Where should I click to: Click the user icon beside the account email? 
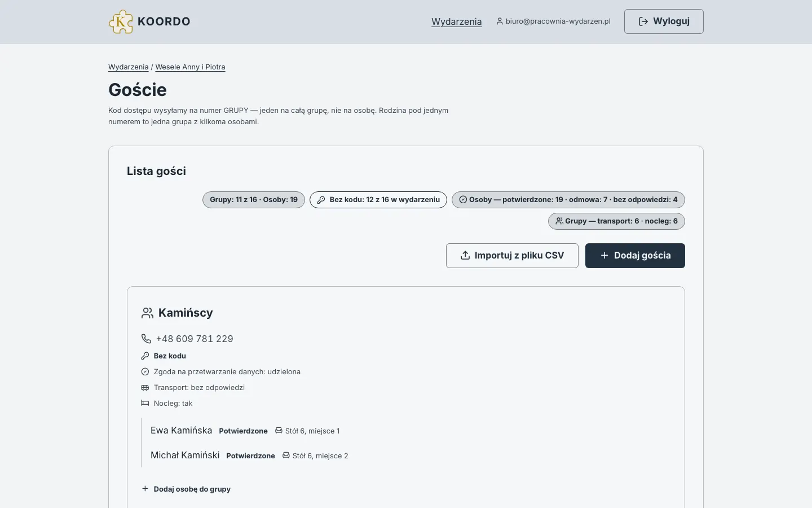500,21
